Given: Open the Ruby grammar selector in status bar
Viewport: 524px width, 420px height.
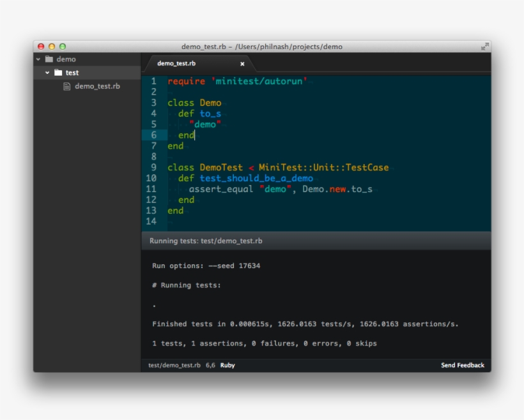Looking at the screenshot, I should tap(227, 365).
